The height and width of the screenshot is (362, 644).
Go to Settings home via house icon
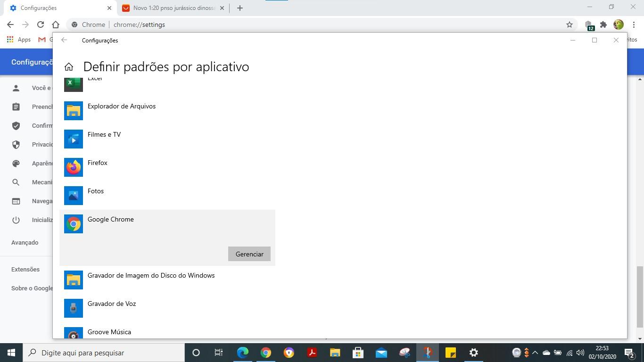(69, 67)
